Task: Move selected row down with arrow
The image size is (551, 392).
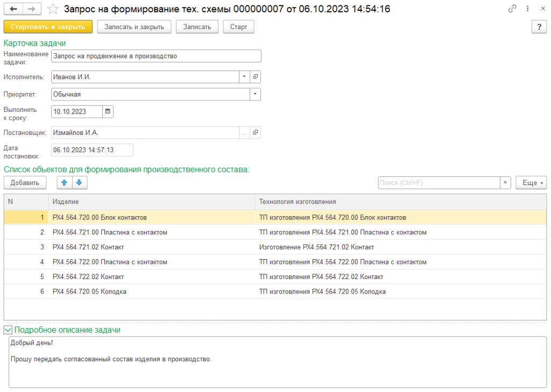Action: click(79, 183)
